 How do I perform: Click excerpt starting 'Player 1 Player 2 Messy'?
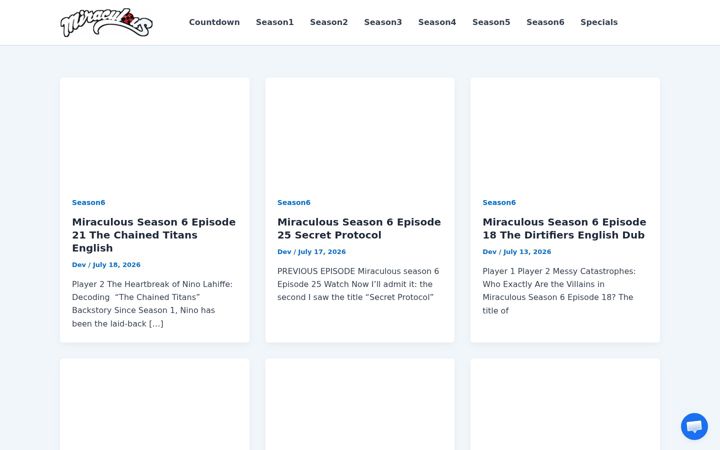559,291
